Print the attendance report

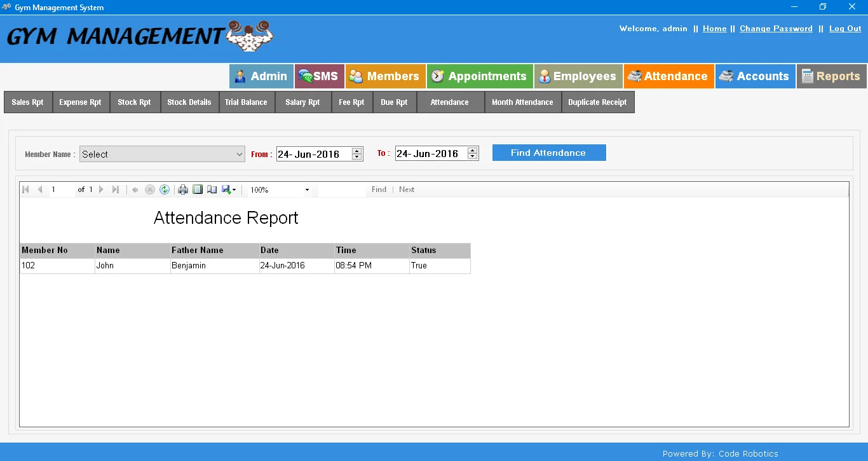click(x=183, y=189)
